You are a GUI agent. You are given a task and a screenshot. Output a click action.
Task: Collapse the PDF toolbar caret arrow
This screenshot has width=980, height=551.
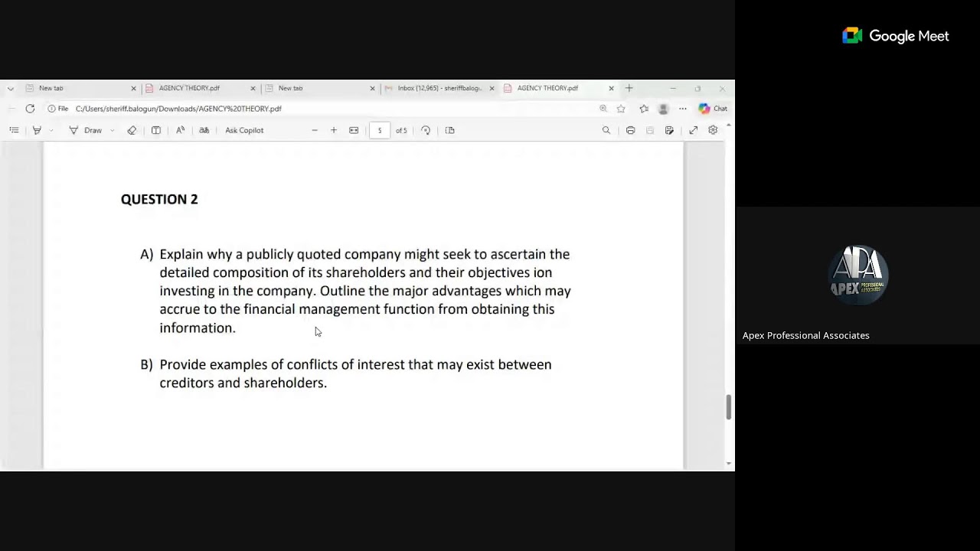[x=729, y=125]
